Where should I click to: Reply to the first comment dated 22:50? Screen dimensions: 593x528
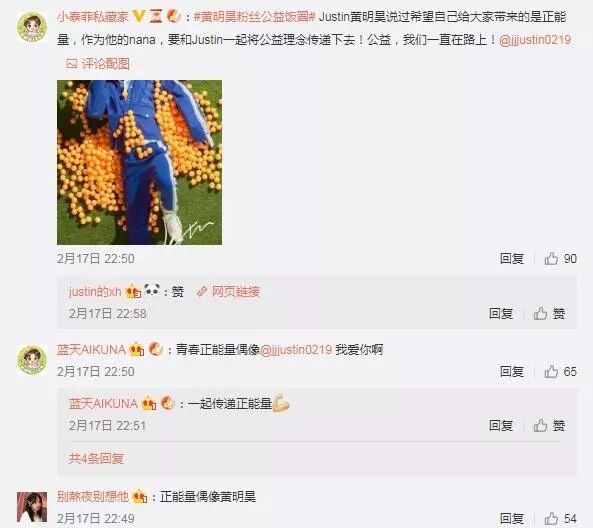[512, 259]
